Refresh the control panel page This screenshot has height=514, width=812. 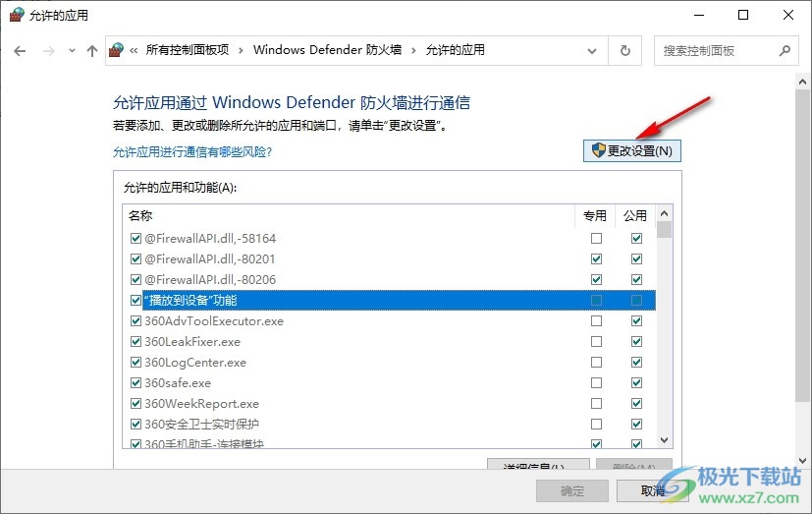[x=625, y=51]
